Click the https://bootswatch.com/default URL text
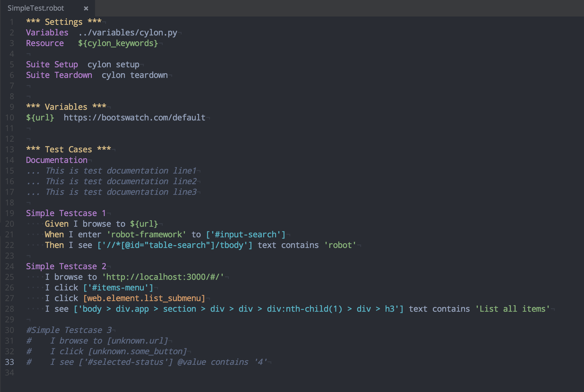This screenshot has width=584, height=392. point(134,117)
